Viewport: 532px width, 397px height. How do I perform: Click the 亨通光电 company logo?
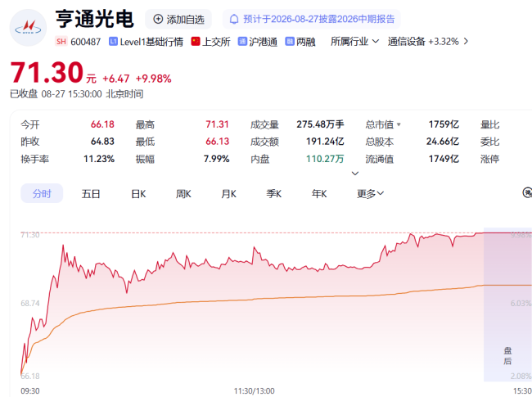[28, 28]
